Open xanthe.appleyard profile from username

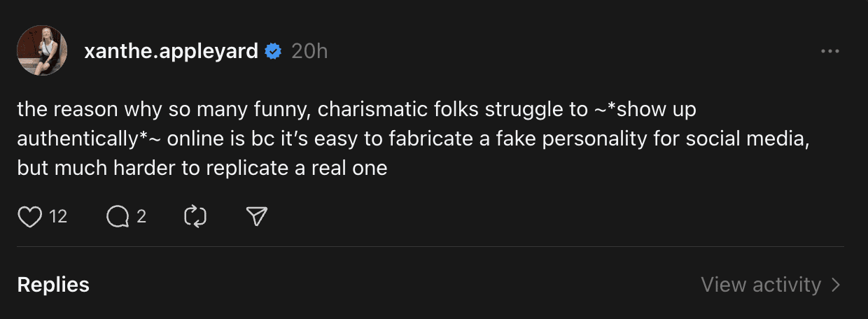coord(171,51)
